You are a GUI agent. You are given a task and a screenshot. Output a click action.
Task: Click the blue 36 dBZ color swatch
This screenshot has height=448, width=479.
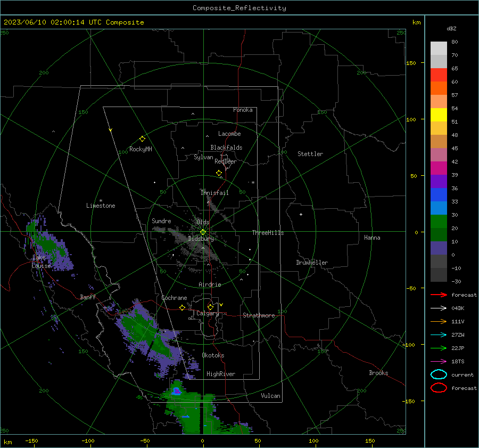[x=439, y=195]
